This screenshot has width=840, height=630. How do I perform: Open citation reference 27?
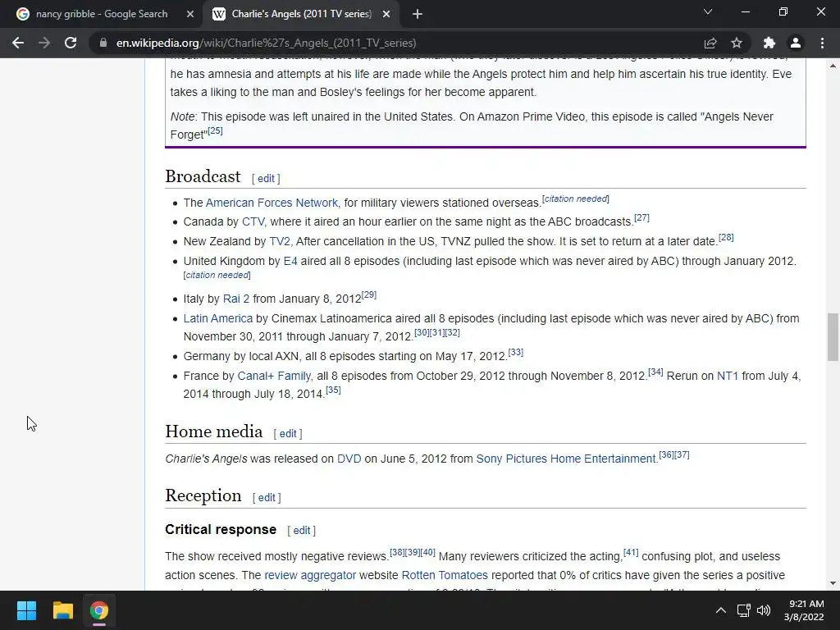click(641, 217)
